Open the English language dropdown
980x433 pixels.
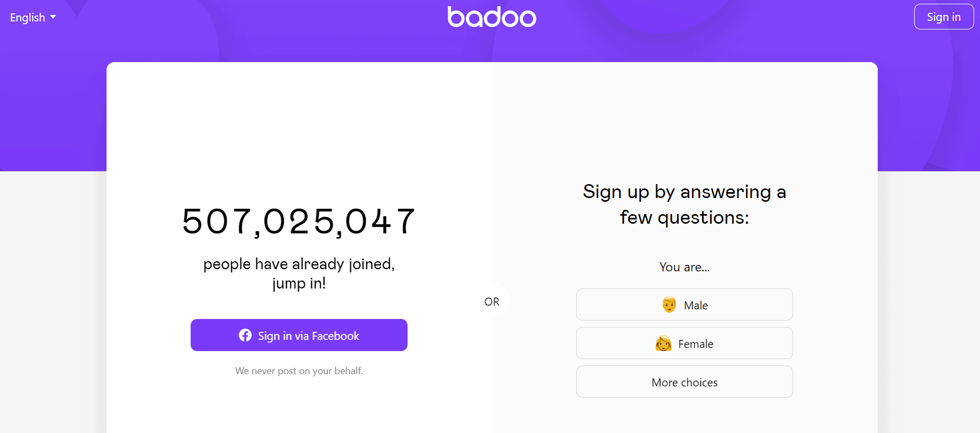pyautogui.click(x=33, y=17)
